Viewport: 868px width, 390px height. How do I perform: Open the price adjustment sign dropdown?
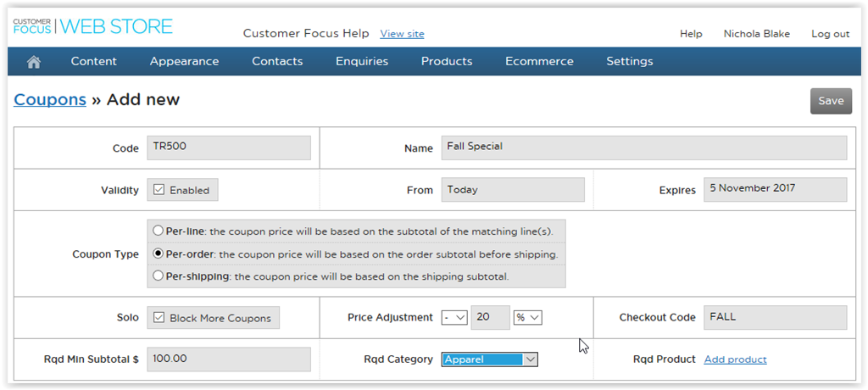click(x=455, y=317)
